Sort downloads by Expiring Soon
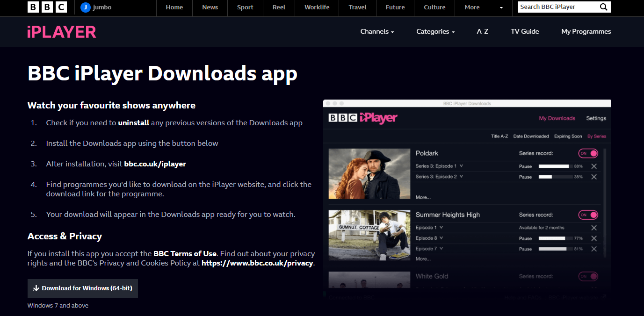 [568, 136]
